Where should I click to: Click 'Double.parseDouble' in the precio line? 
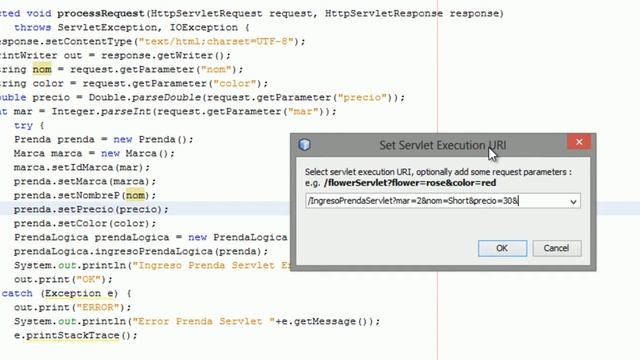145,98
